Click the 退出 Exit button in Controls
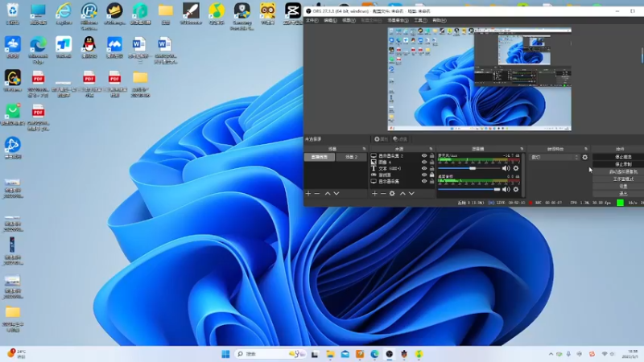644x362 pixels. pyautogui.click(x=623, y=193)
